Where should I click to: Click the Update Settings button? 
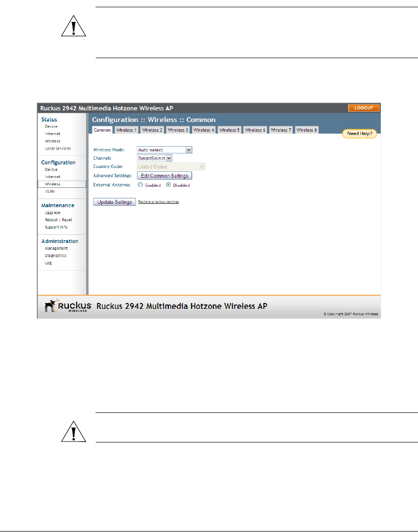tap(115, 202)
